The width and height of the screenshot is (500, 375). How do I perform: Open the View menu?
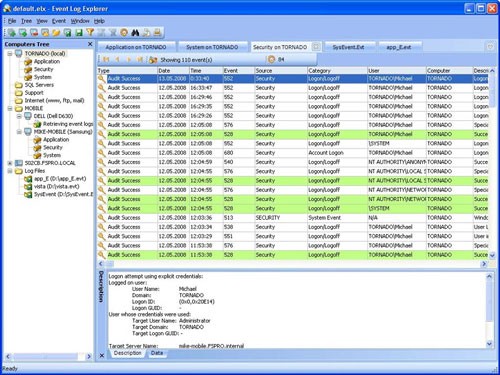click(42, 21)
